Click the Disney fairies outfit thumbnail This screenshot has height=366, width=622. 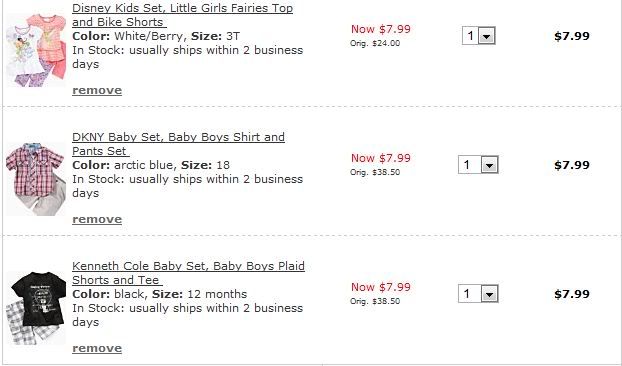click(x=36, y=50)
